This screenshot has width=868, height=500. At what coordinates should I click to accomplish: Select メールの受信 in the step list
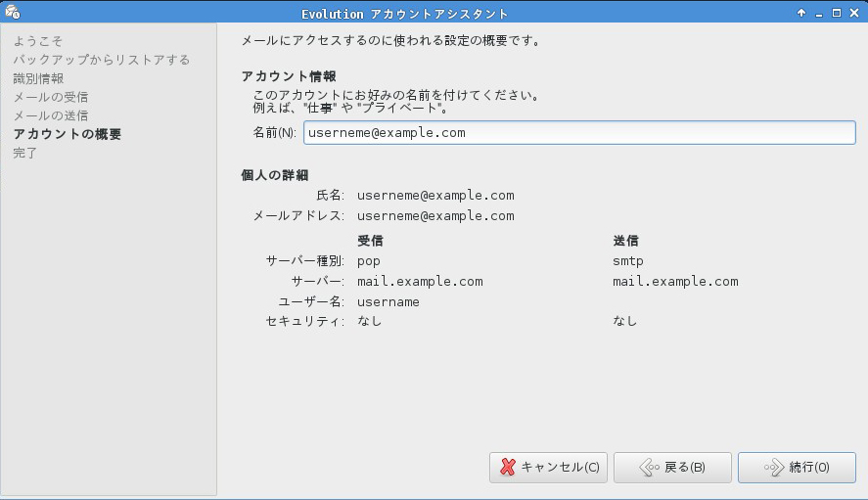pos(50,97)
